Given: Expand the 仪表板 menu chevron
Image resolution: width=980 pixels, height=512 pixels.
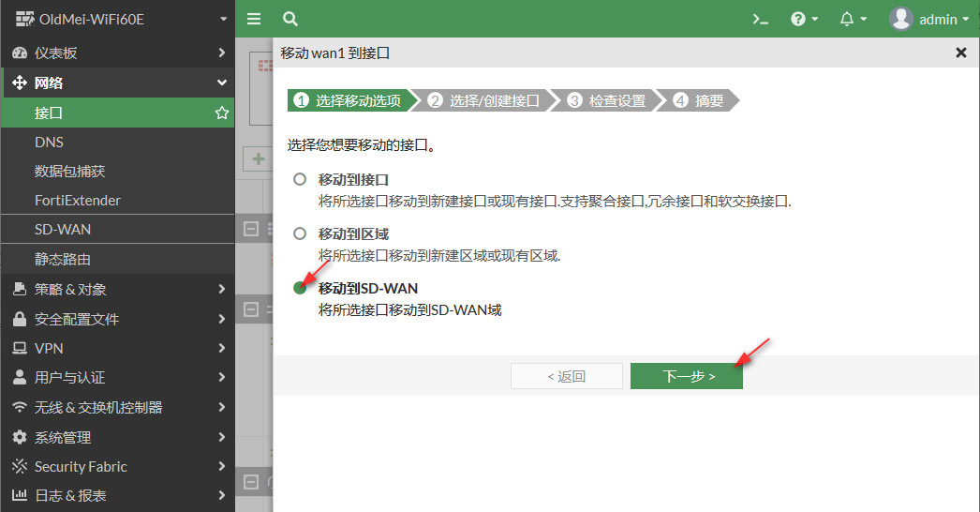Looking at the screenshot, I should tap(221, 53).
